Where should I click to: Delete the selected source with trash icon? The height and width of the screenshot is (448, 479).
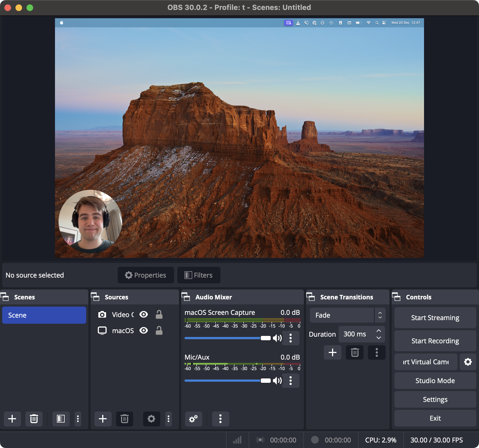125,419
